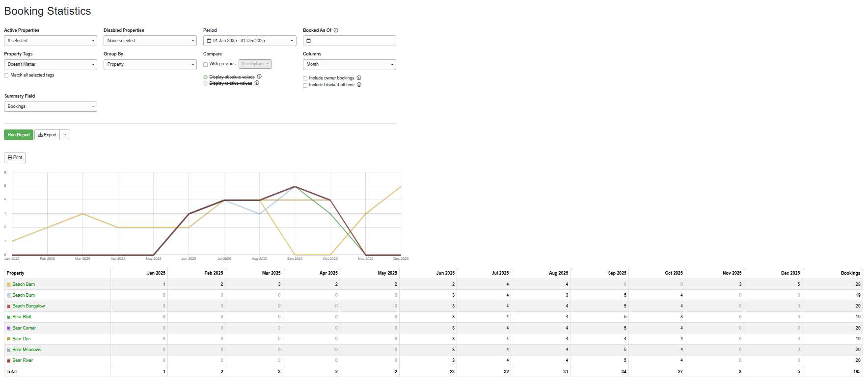
Task: Click the Sep 2025 chart axis label
Action: coord(295,259)
